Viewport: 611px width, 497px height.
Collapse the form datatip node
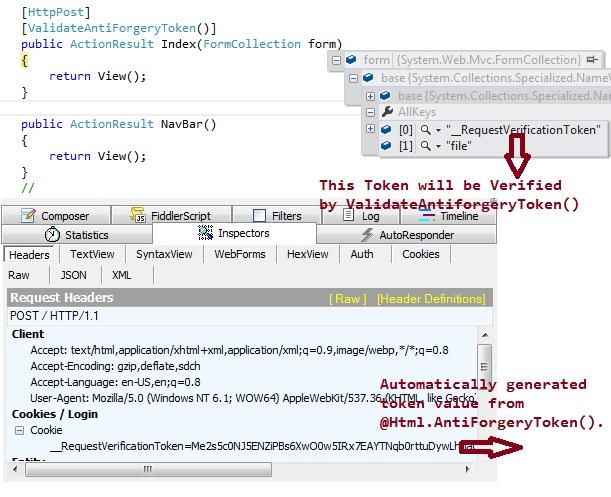[336, 61]
